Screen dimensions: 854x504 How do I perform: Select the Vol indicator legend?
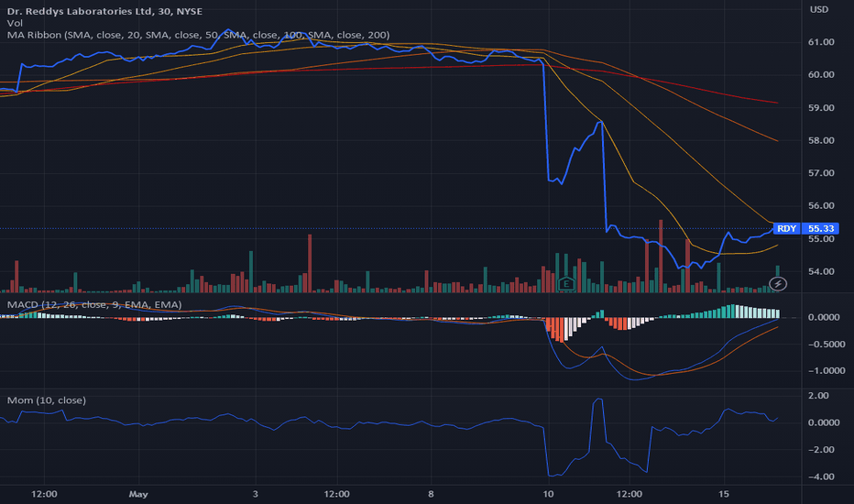pyautogui.click(x=16, y=23)
